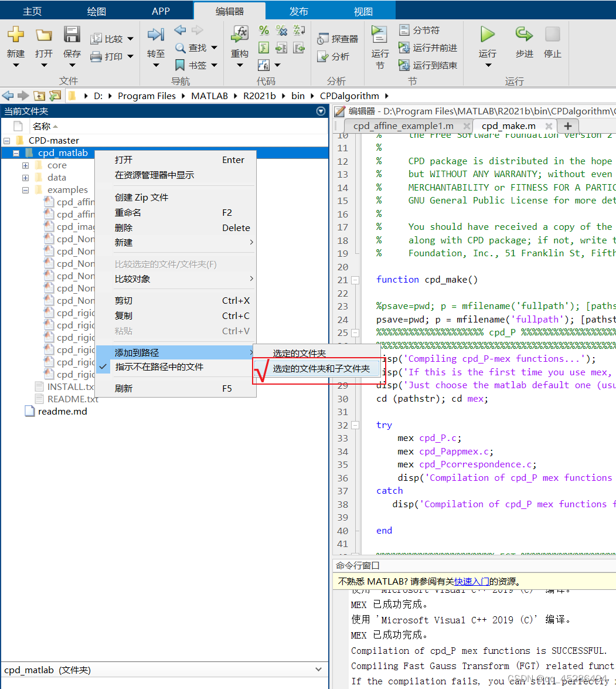Image resolution: width=616 pixels, height=689 pixels.
Task: Open the 查找 (Find) dropdown arrow
Action: click(x=213, y=47)
